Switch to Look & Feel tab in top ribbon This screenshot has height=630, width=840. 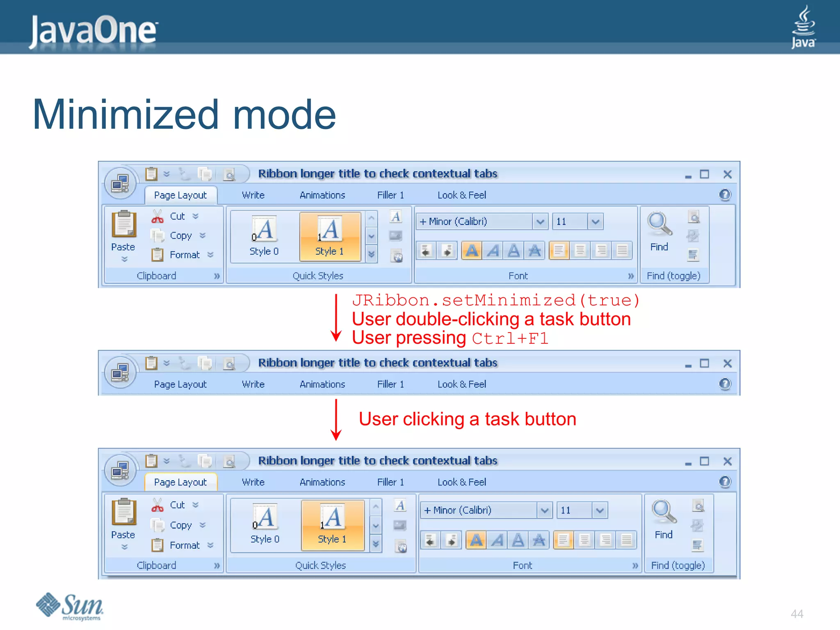pos(462,195)
